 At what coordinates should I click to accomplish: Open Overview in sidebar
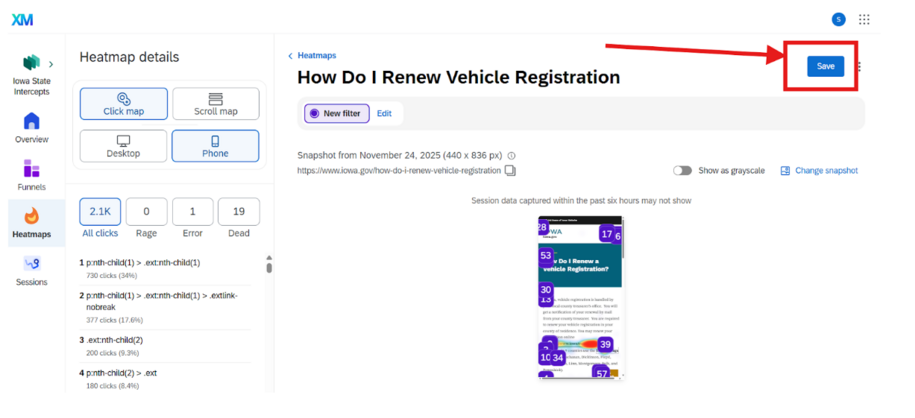coord(31,127)
